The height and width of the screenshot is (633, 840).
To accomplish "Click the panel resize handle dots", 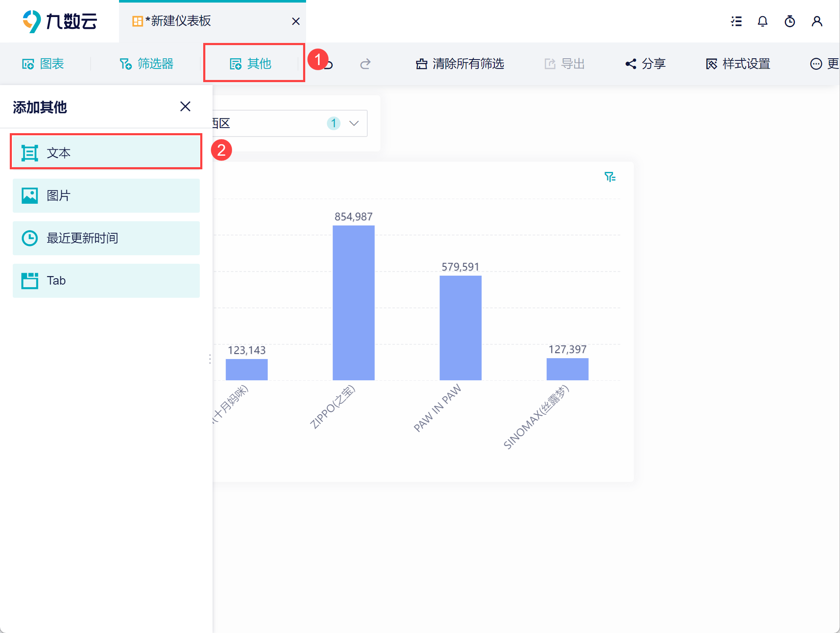I will [x=210, y=359].
